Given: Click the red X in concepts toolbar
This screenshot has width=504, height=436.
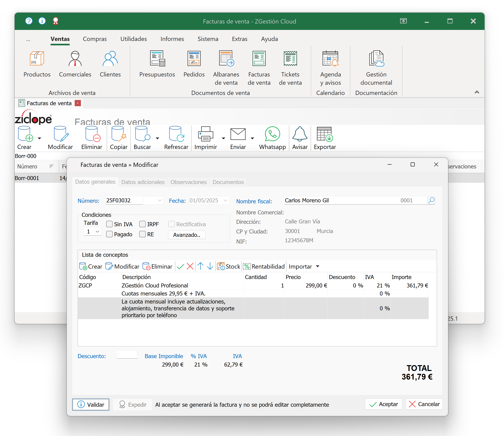Looking at the screenshot, I should [190, 266].
